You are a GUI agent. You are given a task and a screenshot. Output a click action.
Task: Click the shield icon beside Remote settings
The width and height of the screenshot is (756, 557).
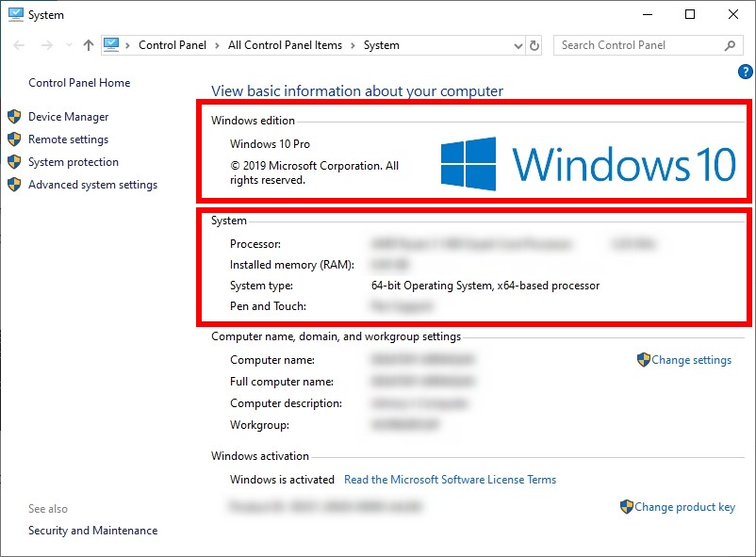click(x=14, y=139)
